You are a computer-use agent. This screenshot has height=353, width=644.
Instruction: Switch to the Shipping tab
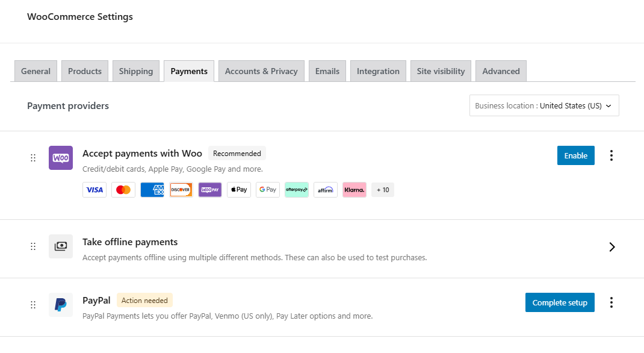coord(136,71)
